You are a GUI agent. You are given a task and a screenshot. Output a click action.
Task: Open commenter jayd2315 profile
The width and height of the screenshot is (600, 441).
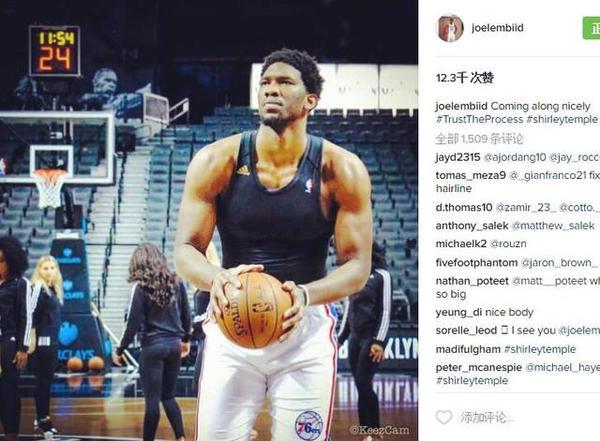coord(458,157)
